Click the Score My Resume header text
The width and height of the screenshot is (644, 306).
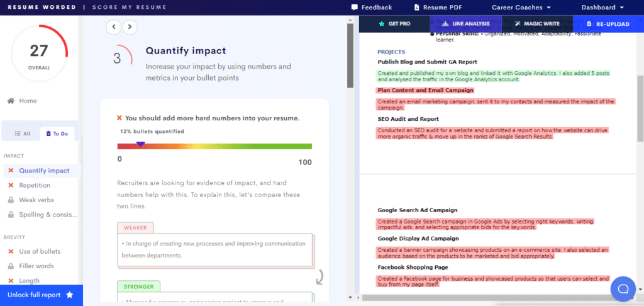pos(130,8)
